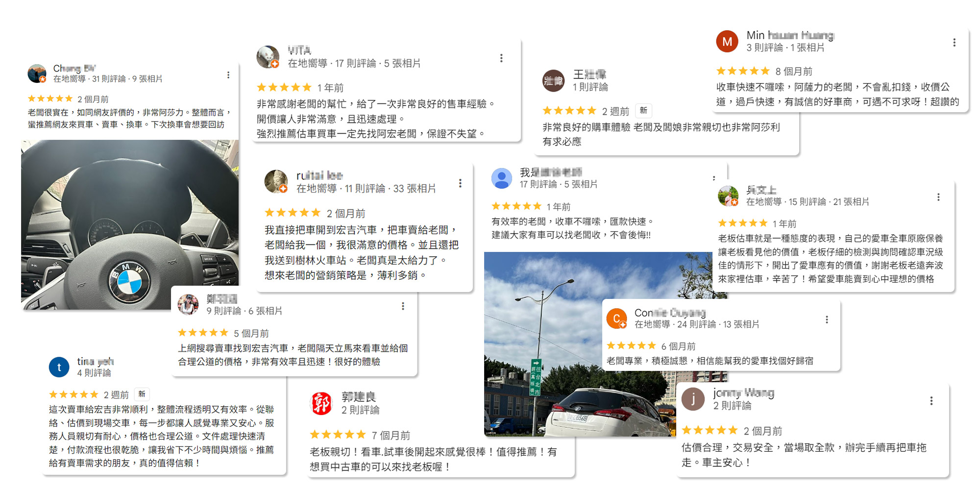
Task: Open the more-options menu on Connie Ouyang's review
Action: point(827,319)
